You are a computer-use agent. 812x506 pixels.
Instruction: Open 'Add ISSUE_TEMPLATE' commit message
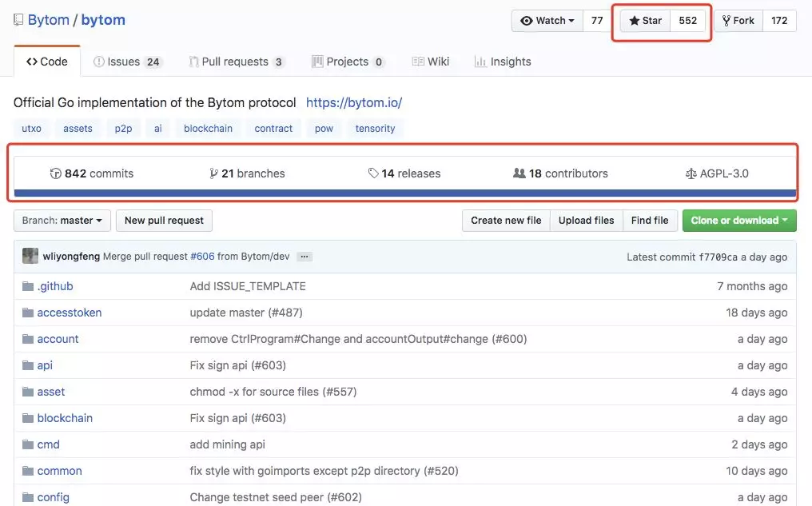tap(248, 286)
